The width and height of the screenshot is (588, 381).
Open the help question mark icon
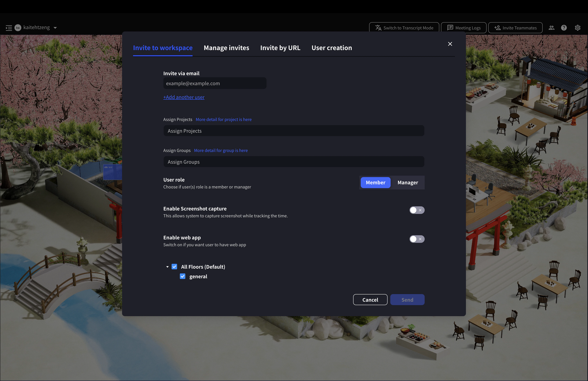(x=564, y=28)
